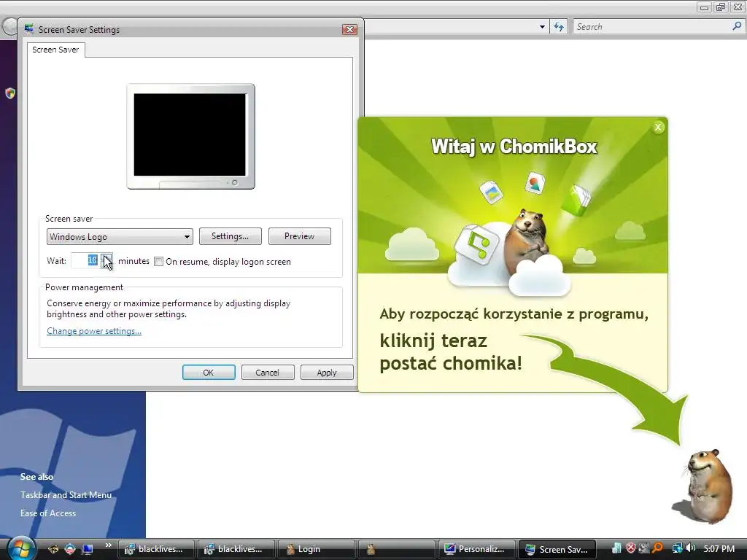Open Taskbar and Start Menu link
The width and height of the screenshot is (747, 560).
(66, 495)
